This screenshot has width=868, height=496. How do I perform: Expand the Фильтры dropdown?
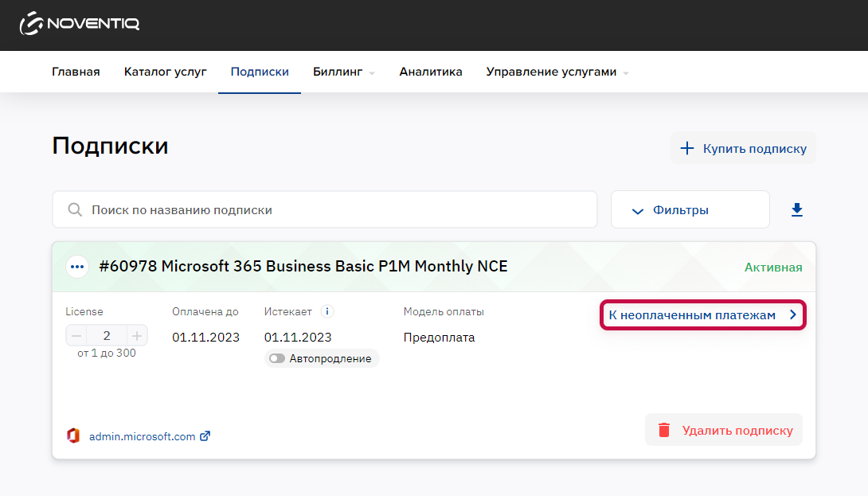(x=690, y=210)
